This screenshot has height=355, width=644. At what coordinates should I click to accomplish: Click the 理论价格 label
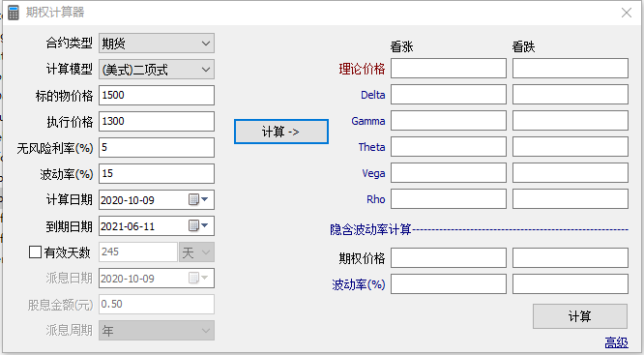[x=362, y=69]
